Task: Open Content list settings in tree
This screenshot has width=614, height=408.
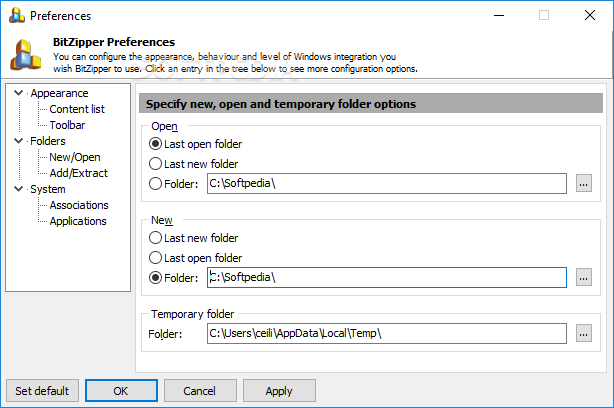Action: [77, 109]
